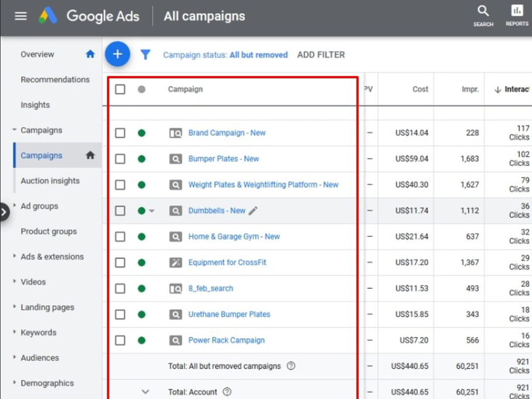Click the home icon beside Overview
The width and height of the screenshot is (532, 399).
tap(90, 54)
